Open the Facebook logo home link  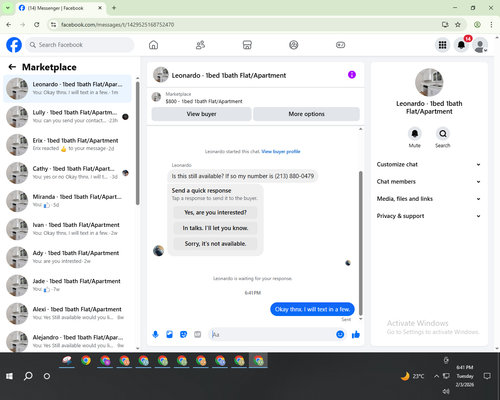point(14,45)
